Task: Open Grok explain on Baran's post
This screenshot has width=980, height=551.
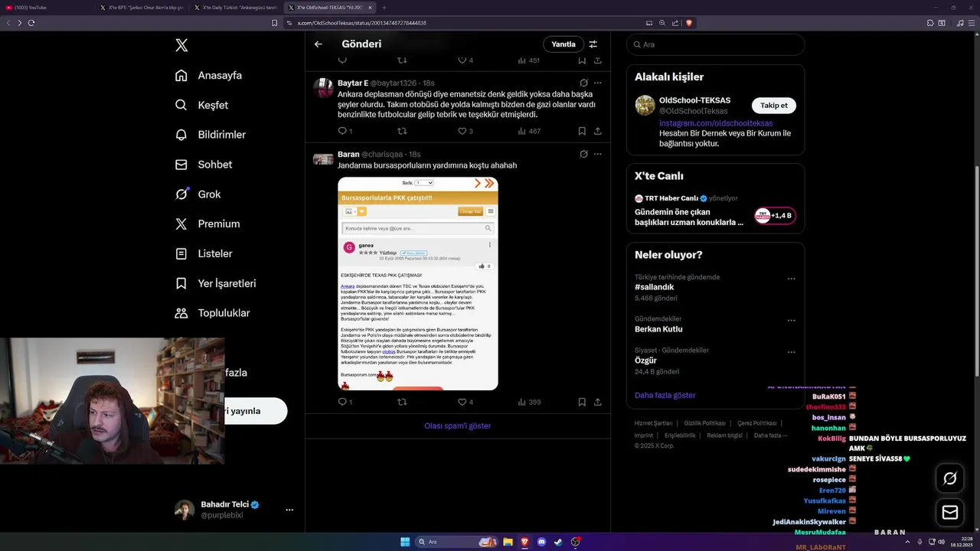Action: [x=583, y=154]
